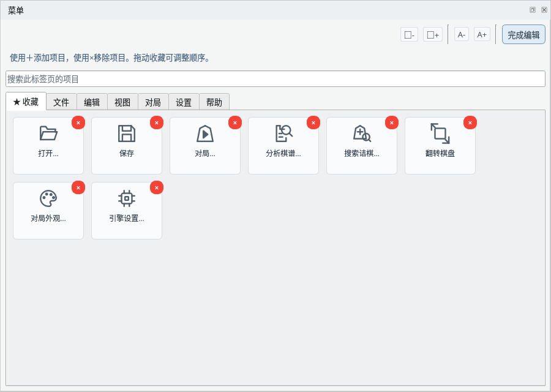Remove 保存 with its red × badge

(x=157, y=123)
